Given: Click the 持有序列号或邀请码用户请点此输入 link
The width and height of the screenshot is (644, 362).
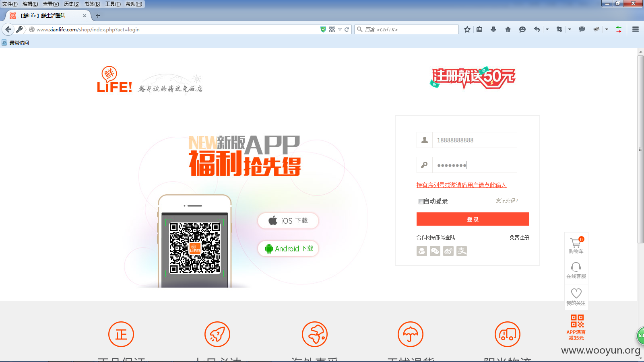Looking at the screenshot, I should coord(461,185).
